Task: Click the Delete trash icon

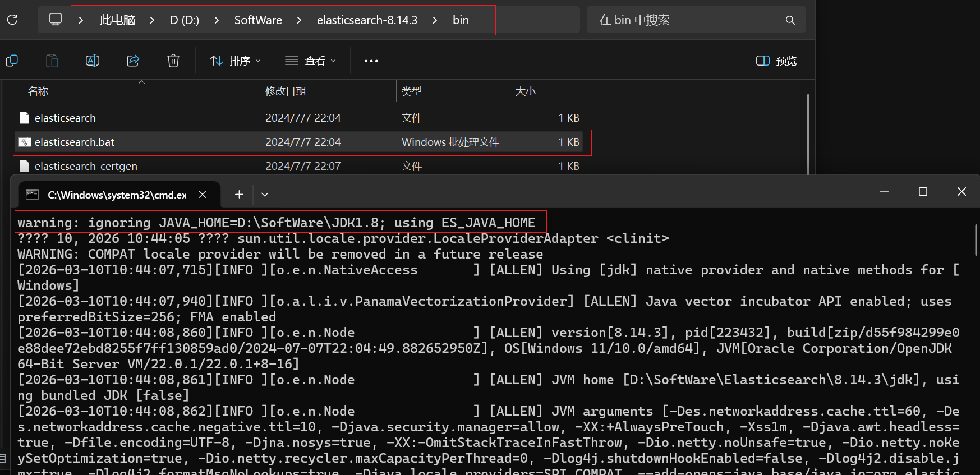Action: (x=173, y=61)
